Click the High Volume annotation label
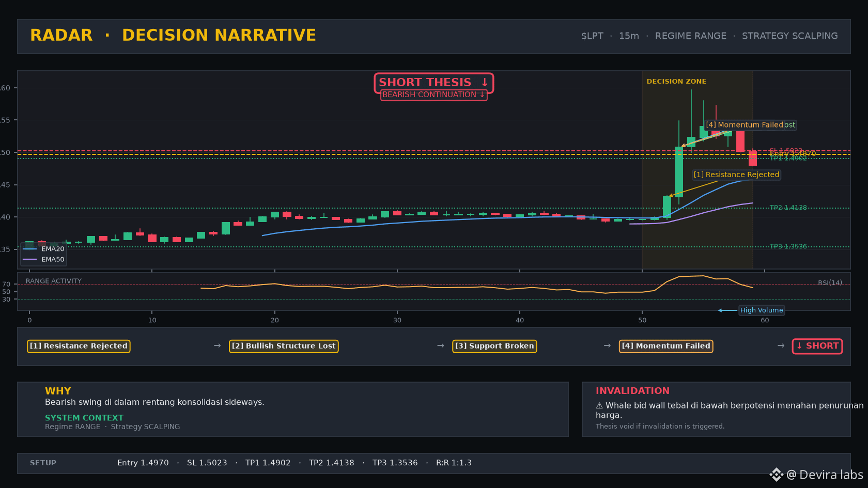Viewport: 868px width, 488px height. click(x=762, y=310)
